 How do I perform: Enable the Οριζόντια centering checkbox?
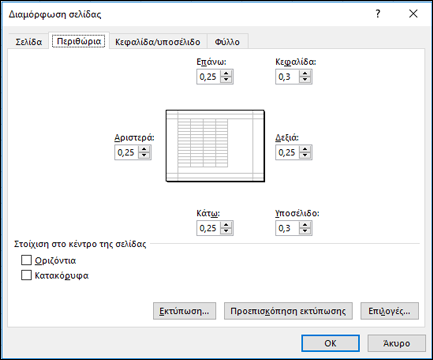click(x=26, y=260)
